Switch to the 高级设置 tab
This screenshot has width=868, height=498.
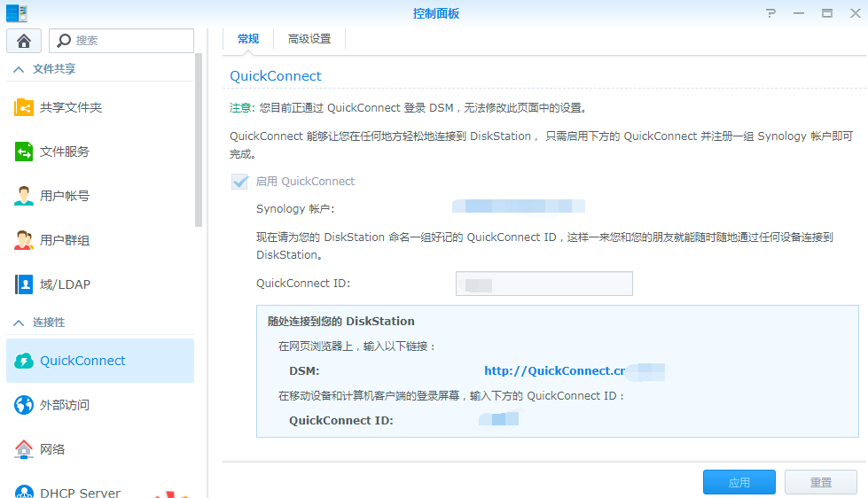[309, 39]
